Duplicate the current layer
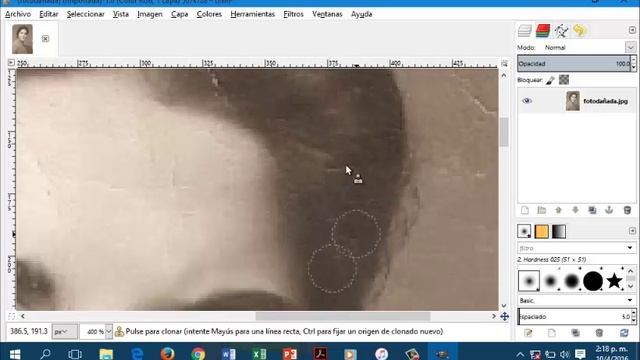 (x=592, y=210)
